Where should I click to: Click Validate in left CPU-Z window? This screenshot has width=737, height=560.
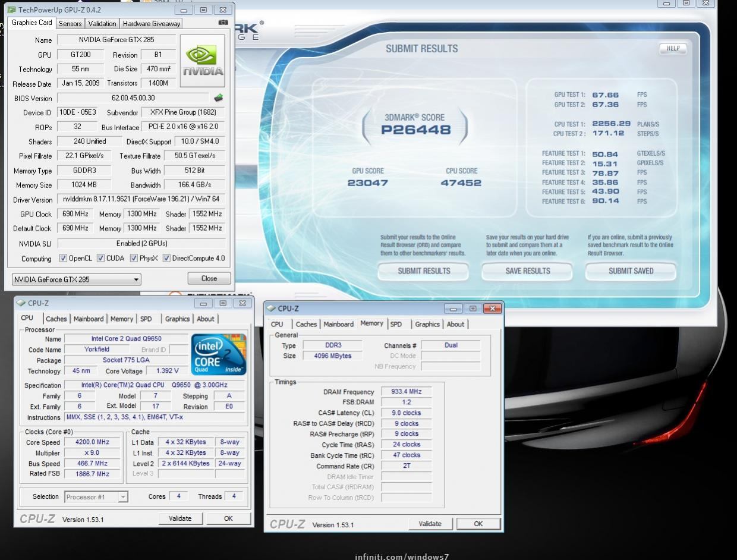pos(180,518)
